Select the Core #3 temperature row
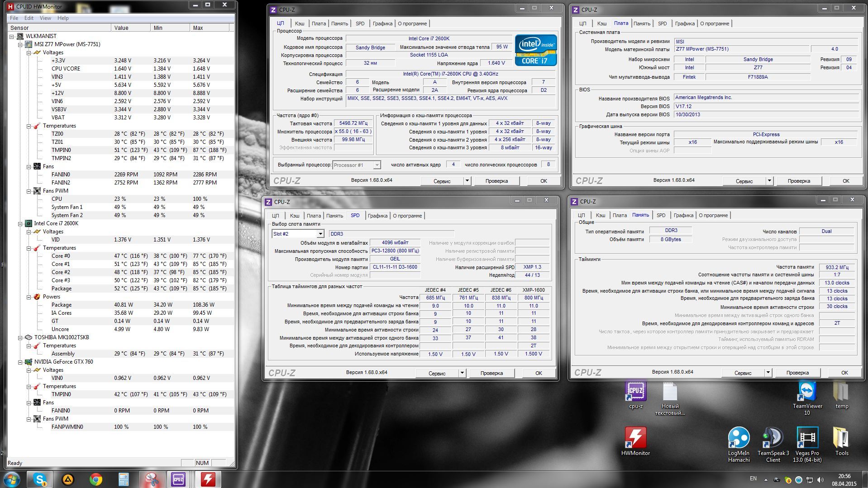The width and height of the screenshot is (868, 488). pyautogui.click(x=120, y=280)
